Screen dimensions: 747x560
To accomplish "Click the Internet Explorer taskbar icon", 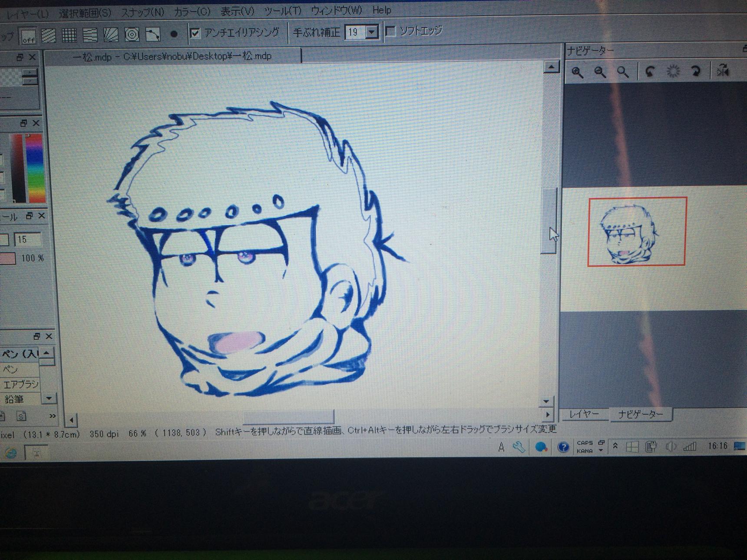I will tap(10, 453).
